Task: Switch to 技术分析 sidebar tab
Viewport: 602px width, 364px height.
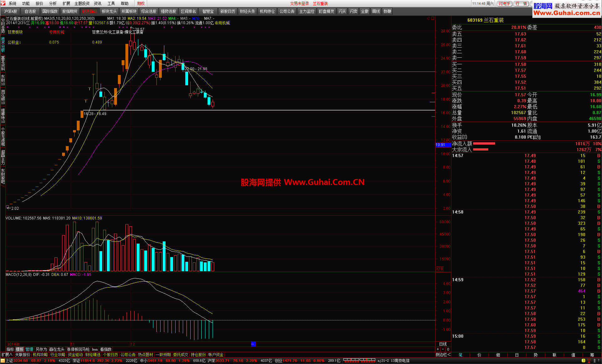Action: 3,45
